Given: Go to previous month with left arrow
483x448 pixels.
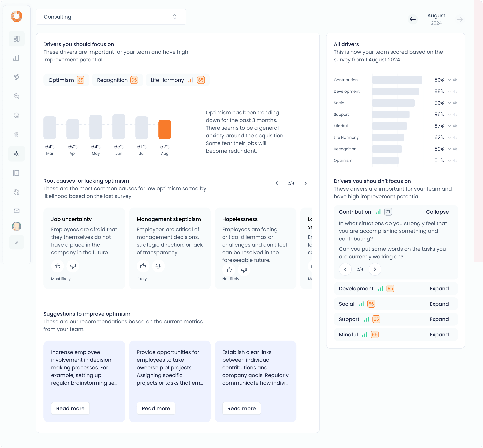Looking at the screenshot, I should pos(413,19).
